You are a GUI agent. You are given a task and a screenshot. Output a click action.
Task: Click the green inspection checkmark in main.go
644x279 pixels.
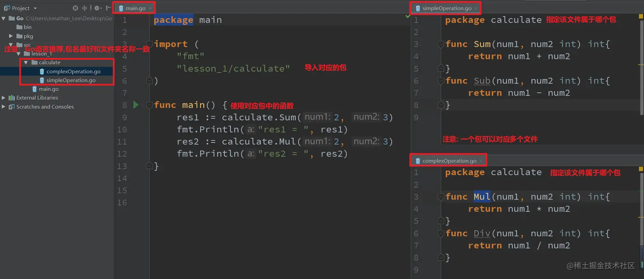408,16
